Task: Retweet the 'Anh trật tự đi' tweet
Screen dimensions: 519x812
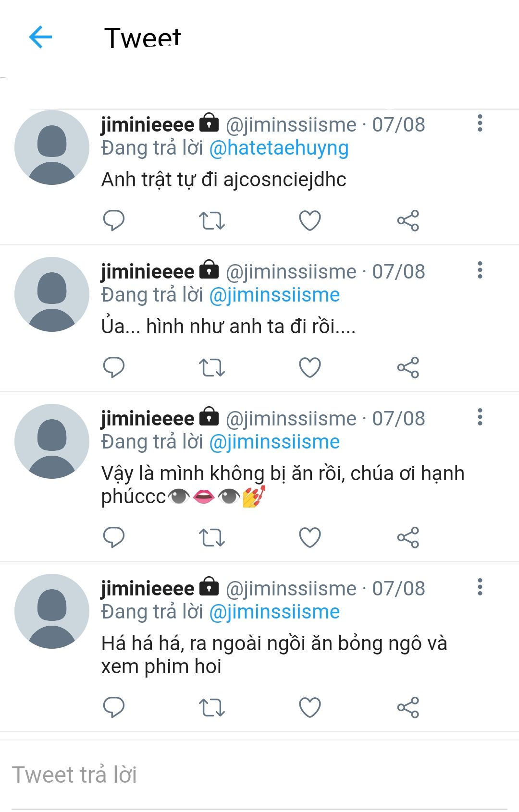Action: pos(212,220)
